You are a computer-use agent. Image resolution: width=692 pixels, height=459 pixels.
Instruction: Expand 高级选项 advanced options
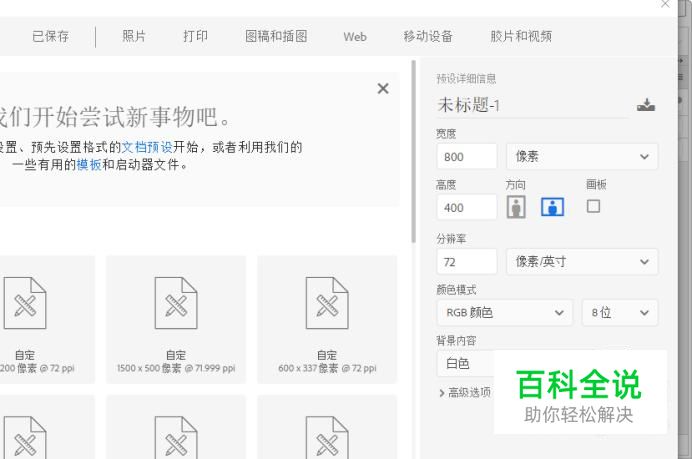(465, 392)
